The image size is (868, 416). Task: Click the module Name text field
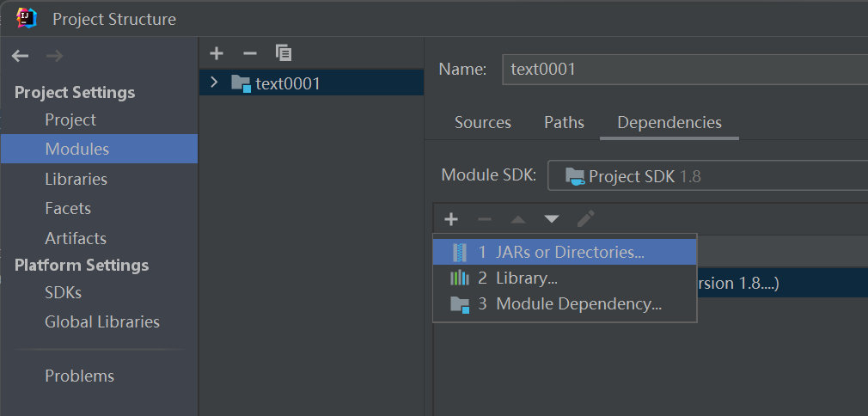pyautogui.click(x=685, y=70)
